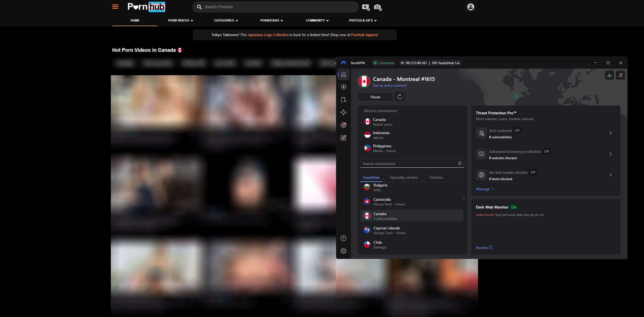Open NordVPN settings via gear icon
Viewport: 644px width, 317px height.
(x=344, y=251)
